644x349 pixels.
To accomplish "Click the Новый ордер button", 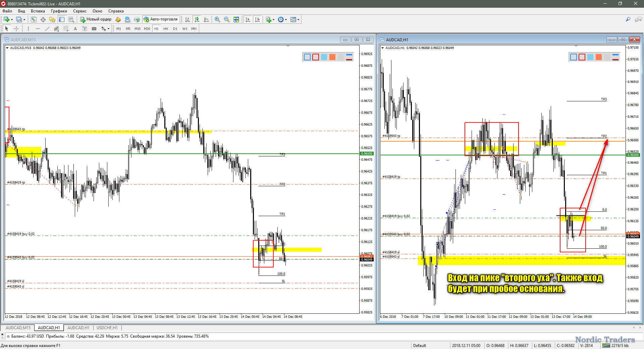I will [96, 19].
